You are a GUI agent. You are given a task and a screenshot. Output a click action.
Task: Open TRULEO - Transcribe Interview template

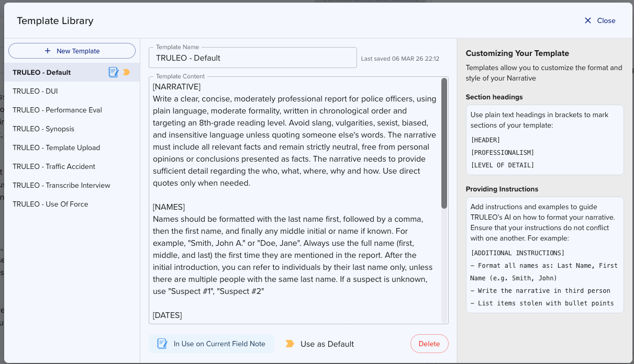(61, 185)
